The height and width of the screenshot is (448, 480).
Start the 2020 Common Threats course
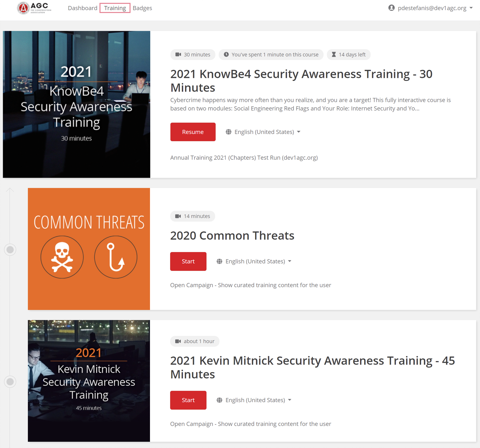click(188, 261)
